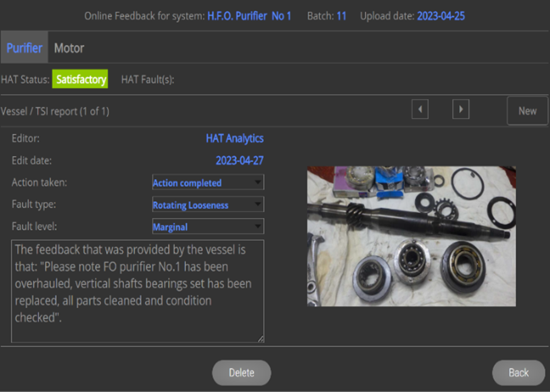
Task: Click the HAT Analytics editor name
Action: click(235, 138)
